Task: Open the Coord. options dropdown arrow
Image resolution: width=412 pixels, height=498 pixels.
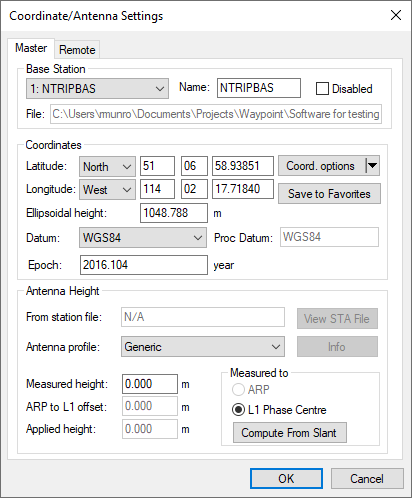Action: click(373, 166)
